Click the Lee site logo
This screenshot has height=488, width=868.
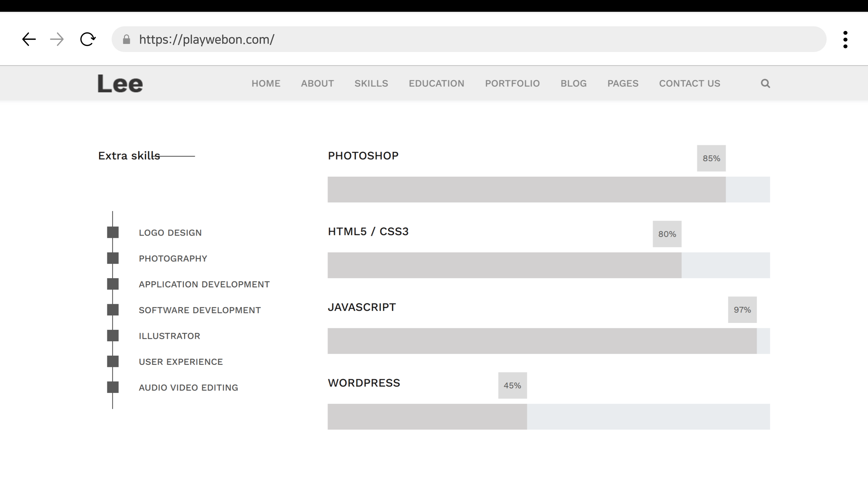tap(120, 84)
